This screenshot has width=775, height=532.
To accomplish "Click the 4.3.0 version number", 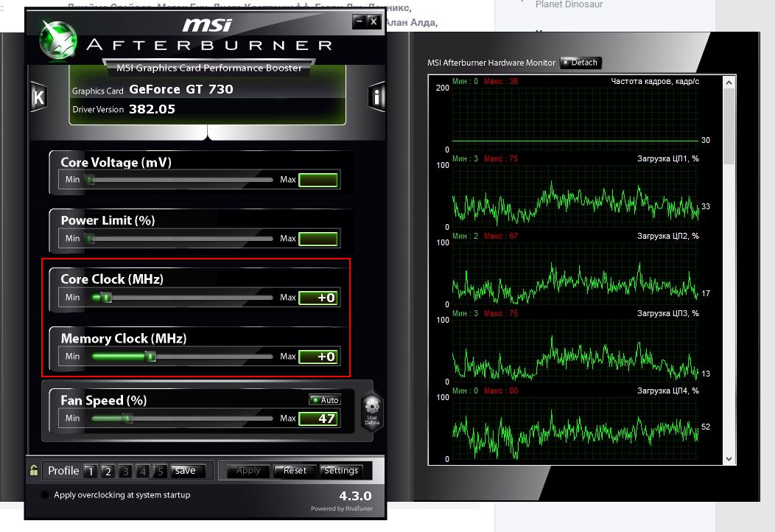I will [x=355, y=495].
